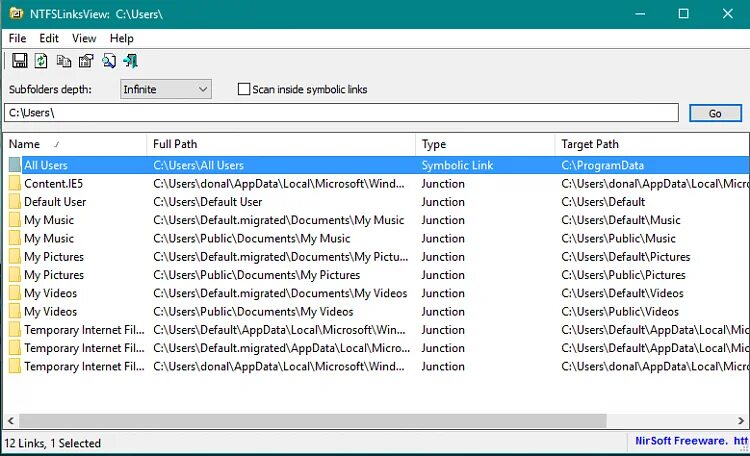Click the C:\Users\Public\Videos target cell
The width and height of the screenshot is (750, 456).
pyautogui.click(x=620, y=311)
